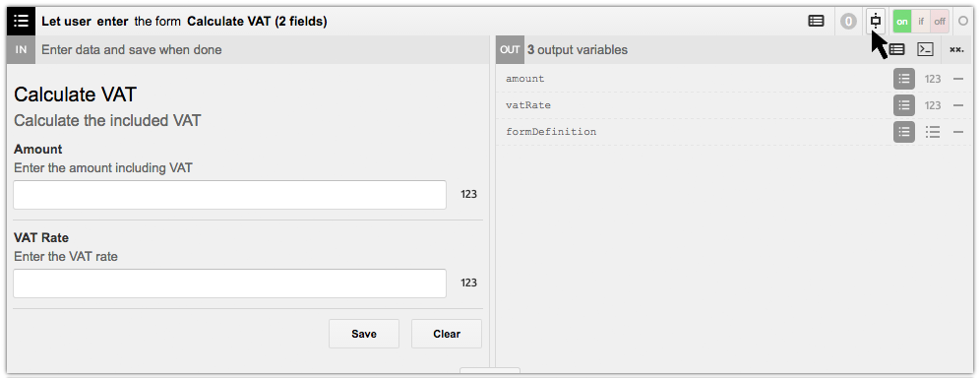
Task: Click the Clear button
Action: point(447,334)
